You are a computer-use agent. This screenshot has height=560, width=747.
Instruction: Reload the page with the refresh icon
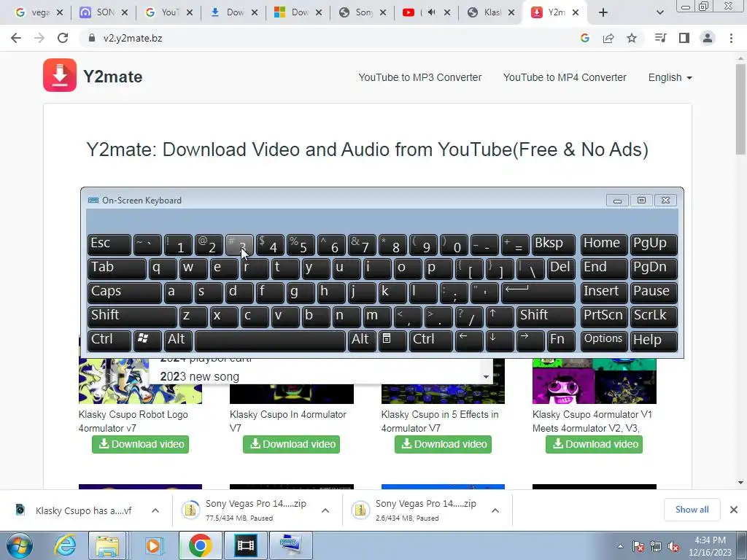63,38
